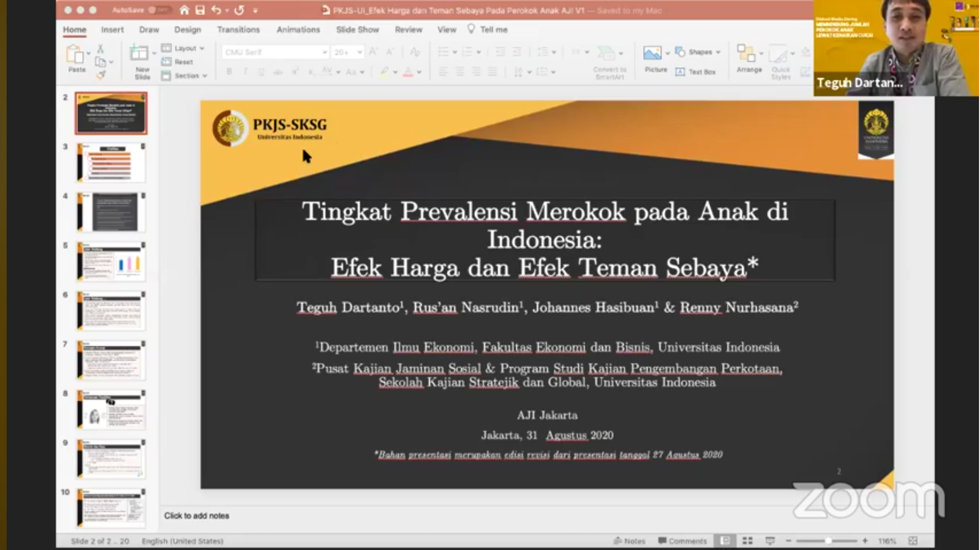Open the Transitions ribbon tab
This screenshot has width=980, height=550.
(238, 30)
